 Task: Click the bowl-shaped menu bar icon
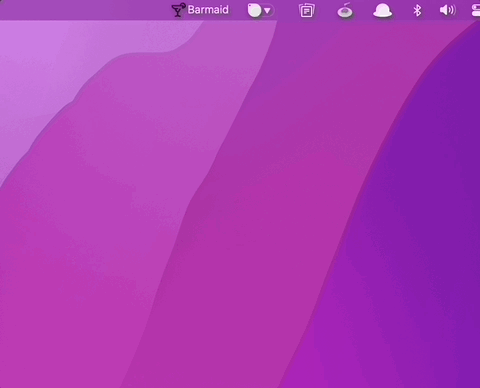coord(345,11)
